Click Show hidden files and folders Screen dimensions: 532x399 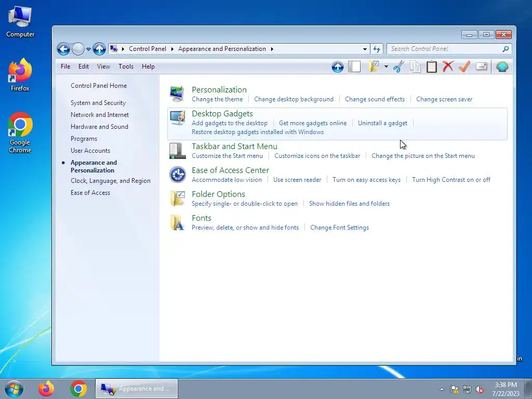(x=350, y=204)
